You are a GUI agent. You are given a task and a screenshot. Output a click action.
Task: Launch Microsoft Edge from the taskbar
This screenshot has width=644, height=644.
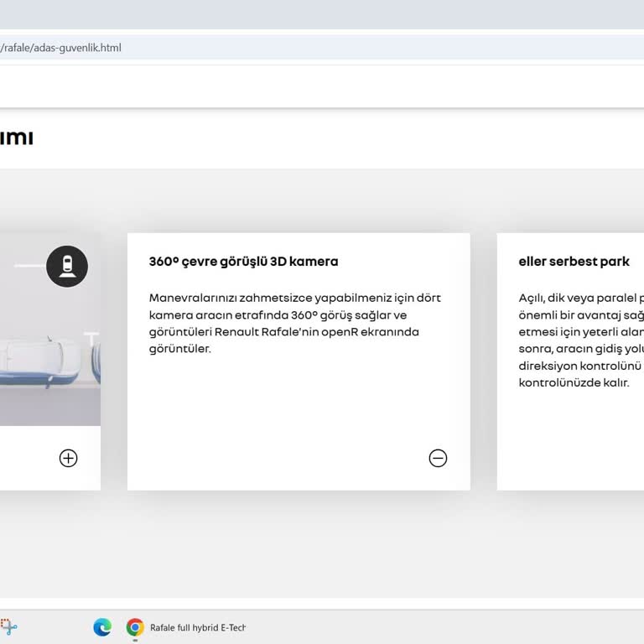pyautogui.click(x=102, y=627)
